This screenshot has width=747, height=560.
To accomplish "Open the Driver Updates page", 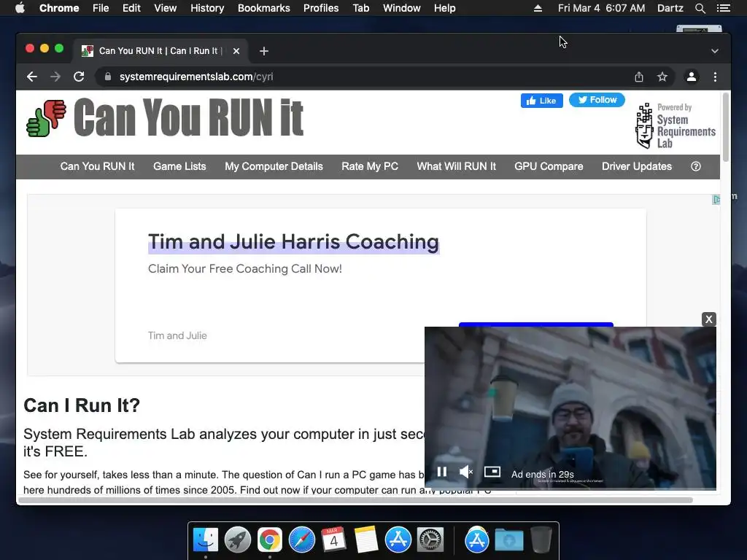I will click(x=637, y=166).
